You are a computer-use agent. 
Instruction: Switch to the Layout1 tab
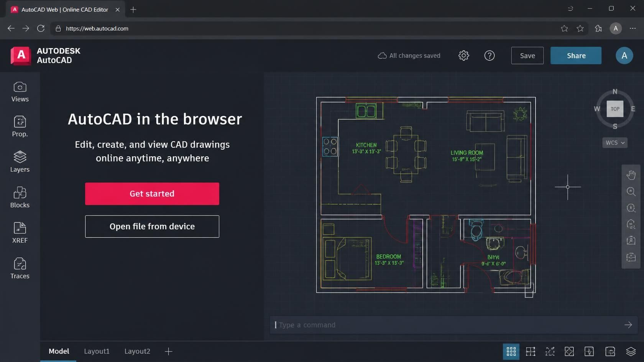97,351
